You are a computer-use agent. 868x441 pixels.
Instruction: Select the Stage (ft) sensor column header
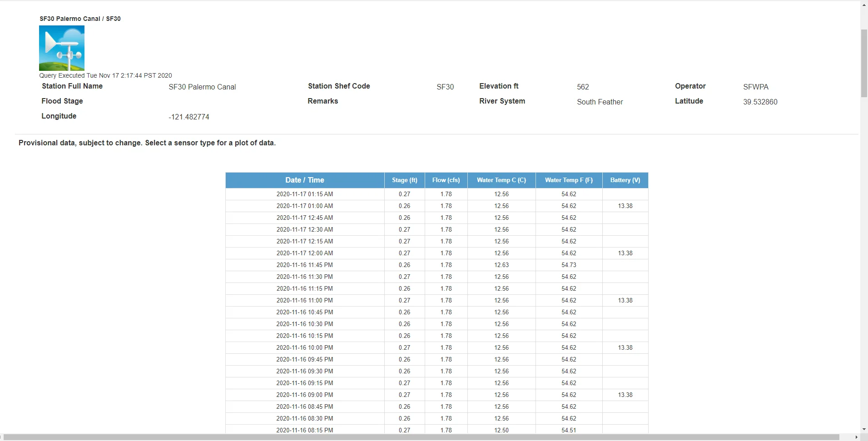[x=404, y=180]
